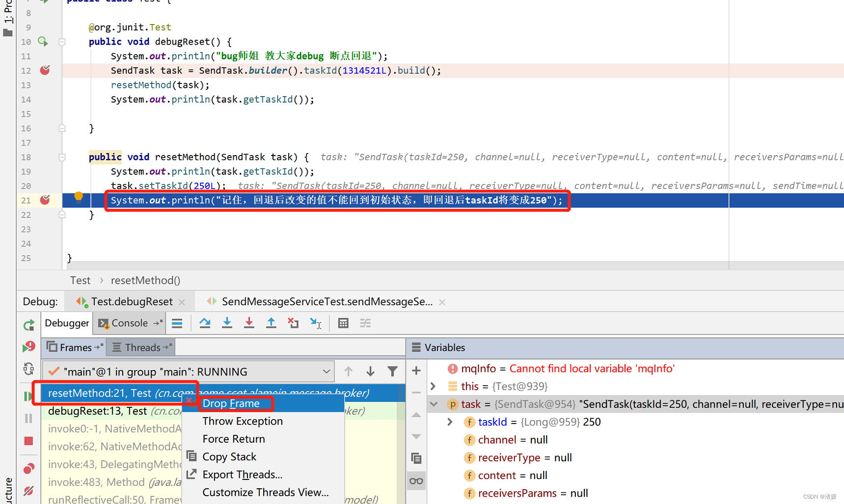The width and height of the screenshot is (844, 504).
Task: Click the Step Out icon
Action: click(x=271, y=323)
